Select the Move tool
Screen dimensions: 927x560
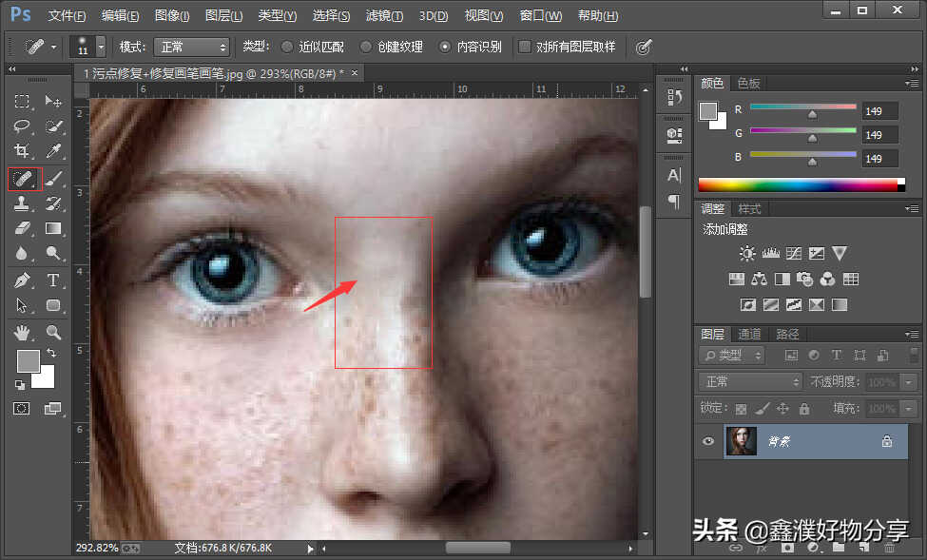(x=53, y=101)
